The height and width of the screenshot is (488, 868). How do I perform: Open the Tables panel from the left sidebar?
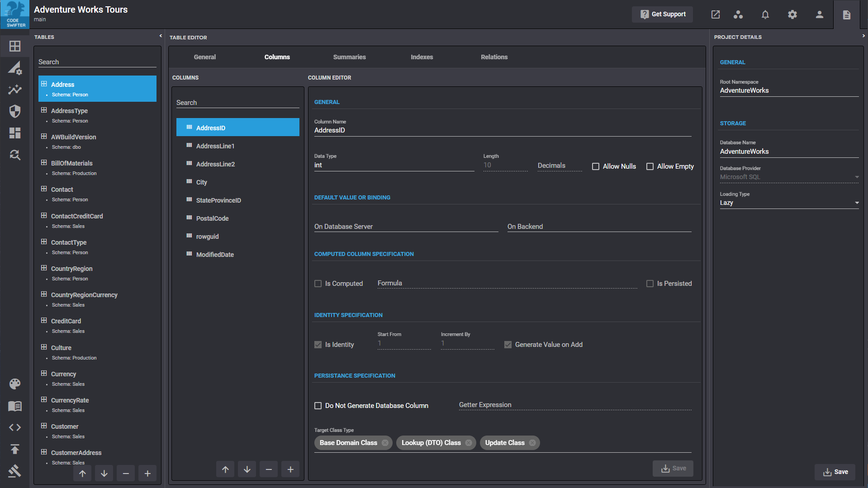click(x=15, y=46)
